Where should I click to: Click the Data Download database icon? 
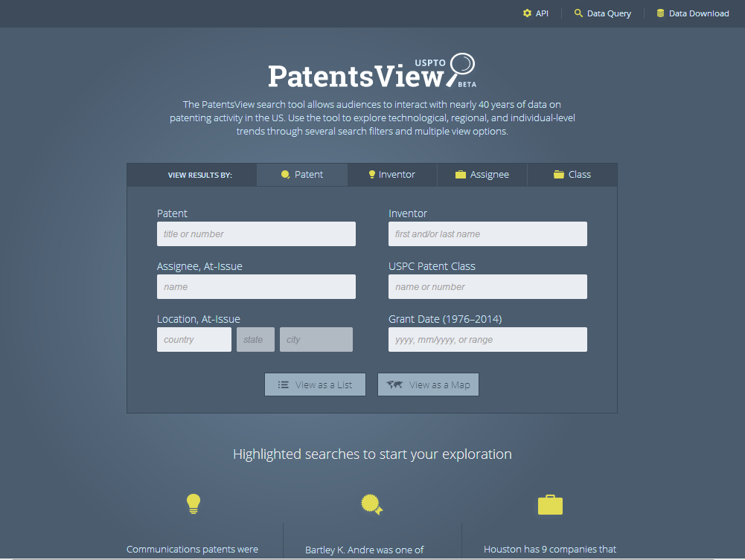660,13
